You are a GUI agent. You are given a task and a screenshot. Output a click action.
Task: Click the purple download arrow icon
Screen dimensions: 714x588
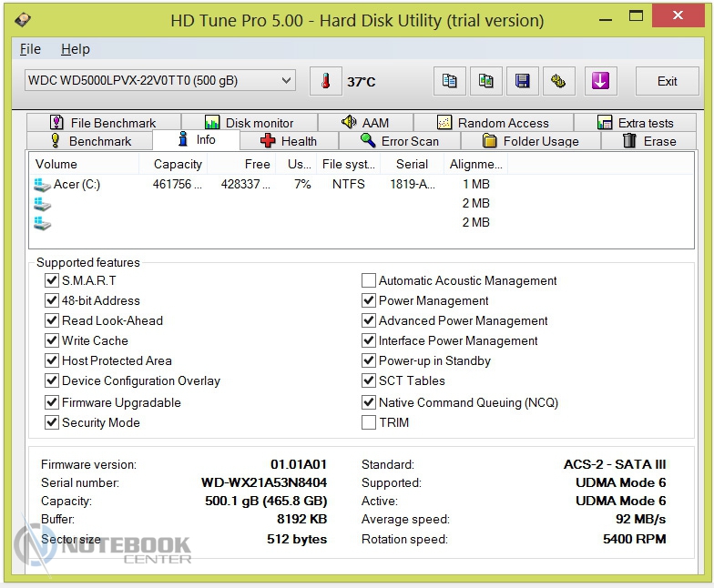tap(601, 82)
